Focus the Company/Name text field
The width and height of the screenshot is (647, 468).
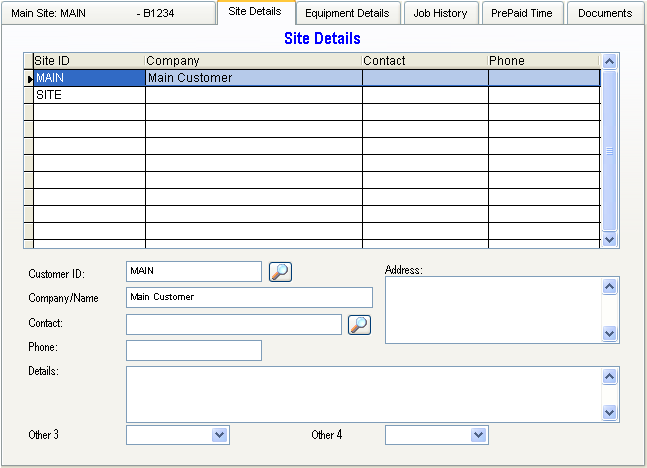pos(249,297)
